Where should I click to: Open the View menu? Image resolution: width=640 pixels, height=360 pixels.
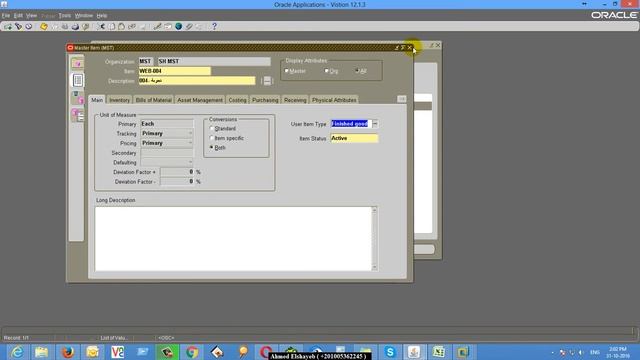(x=31, y=16)
